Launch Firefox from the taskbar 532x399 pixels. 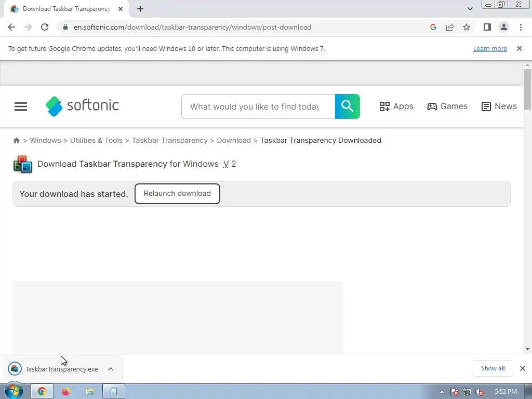66,392
